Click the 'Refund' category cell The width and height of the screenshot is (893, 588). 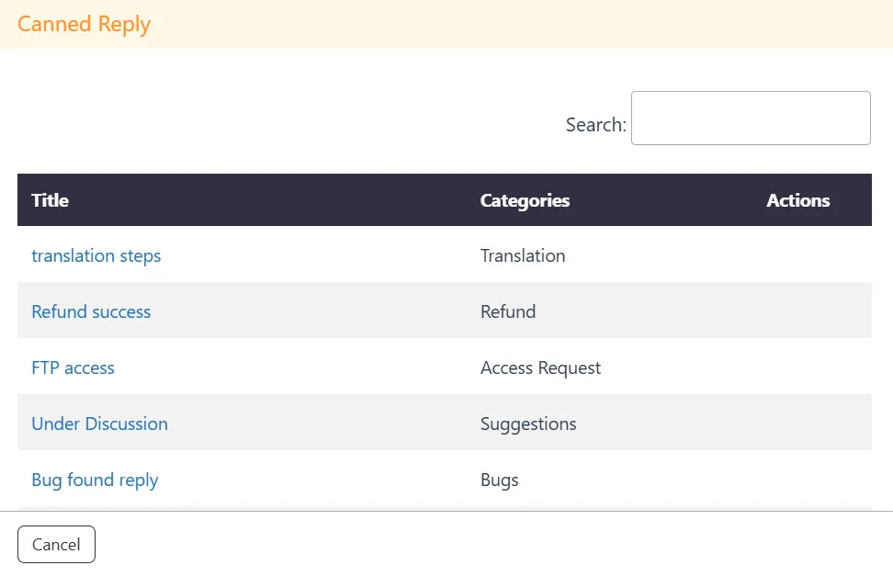click(508, 311)
